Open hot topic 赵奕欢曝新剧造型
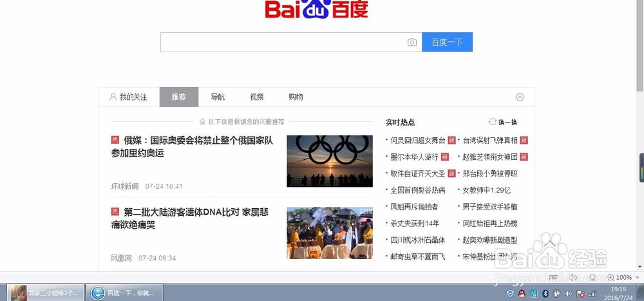The height and width of the screenshot is (301, 644). (x=490, y=240)
